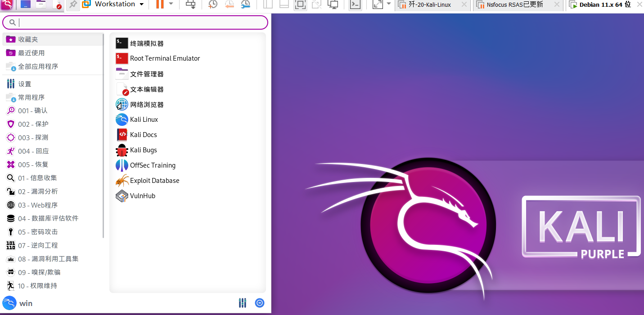Click the VMware full screen icon

(x=300, y=4)
